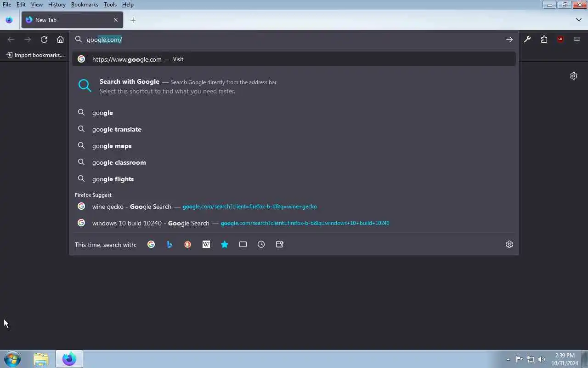588x368 pixels.
Task: Open Windows Explorer from taskbar
Action: pyautogui.click(x=41, y=359)
